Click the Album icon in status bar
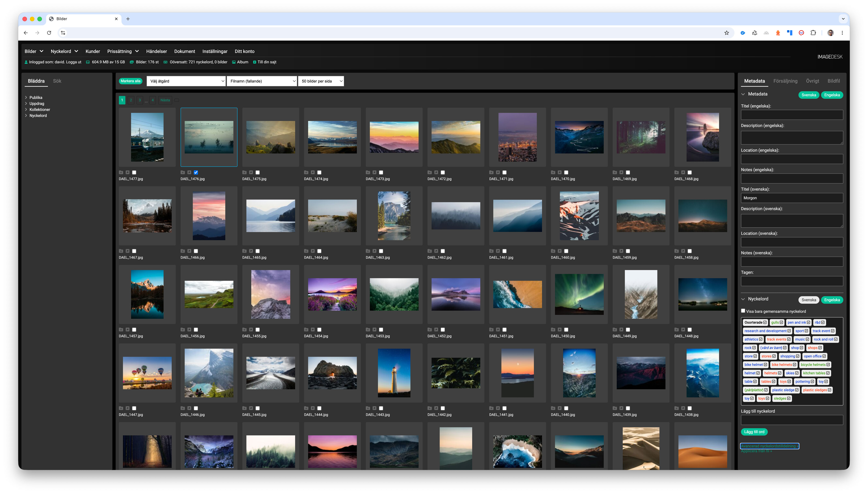868x494 pixels. click(x=234, y=62)
